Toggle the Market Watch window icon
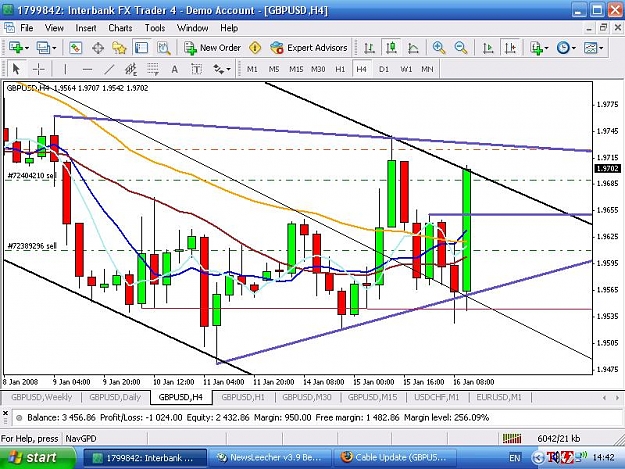The image size is (625, 469). coord(75,48)
